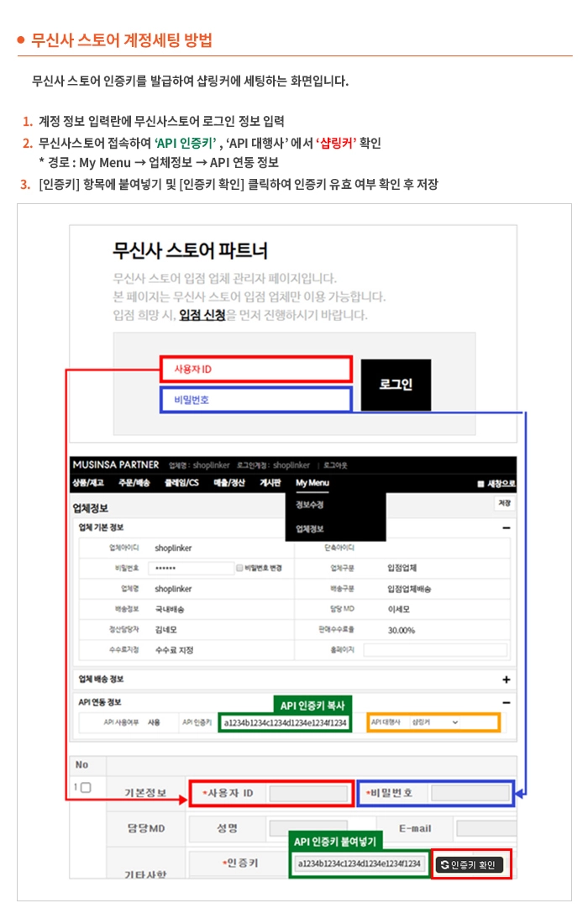Check the row 1 checkbox under No
The width and height of the screenshot is (588, 924).
[86, 787]
